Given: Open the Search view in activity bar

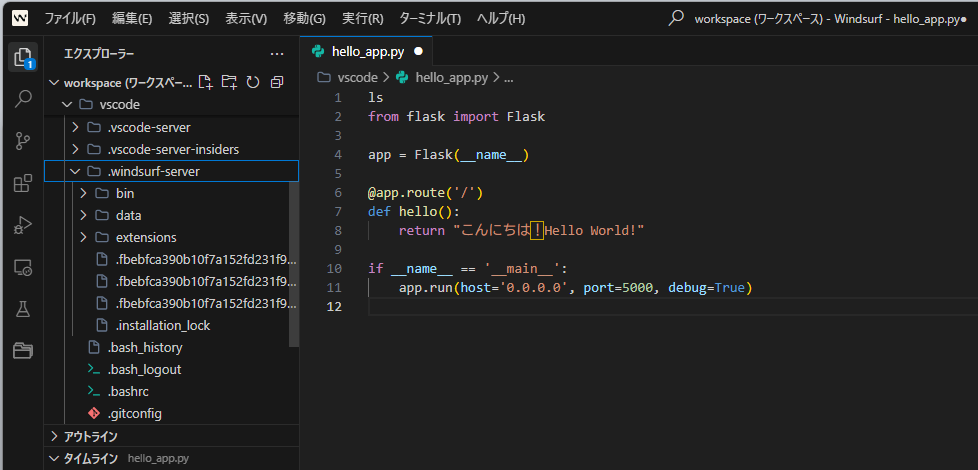Looking at the screenshot, I should click(x=23, y=98).
